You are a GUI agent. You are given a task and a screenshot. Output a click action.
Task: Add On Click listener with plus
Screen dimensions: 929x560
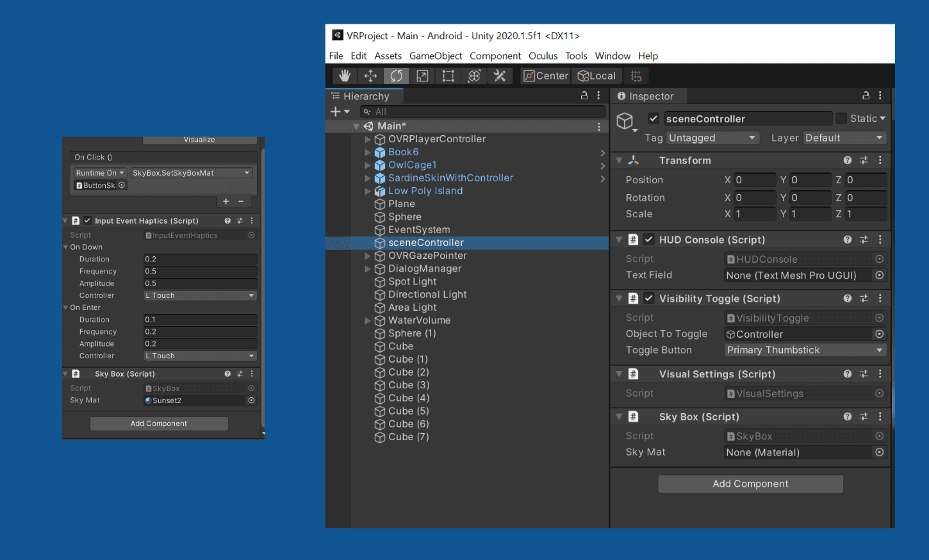(x=226, y=201)
